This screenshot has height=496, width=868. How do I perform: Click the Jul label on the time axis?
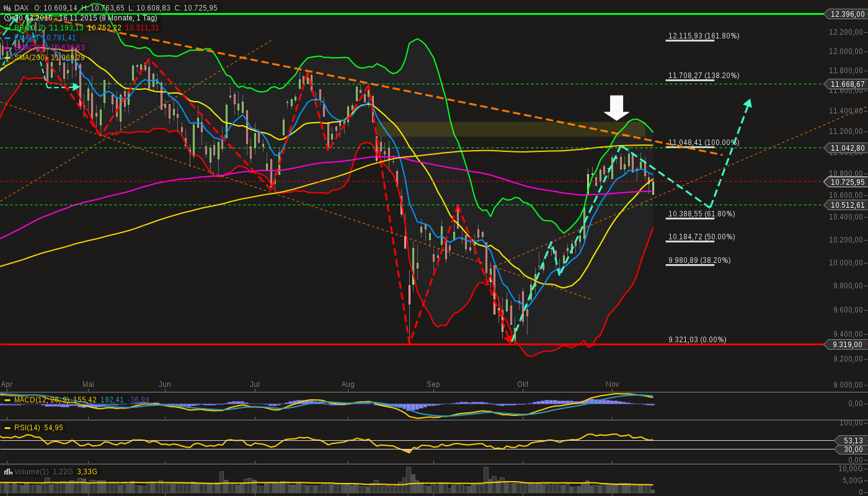[x=255, y=384]
